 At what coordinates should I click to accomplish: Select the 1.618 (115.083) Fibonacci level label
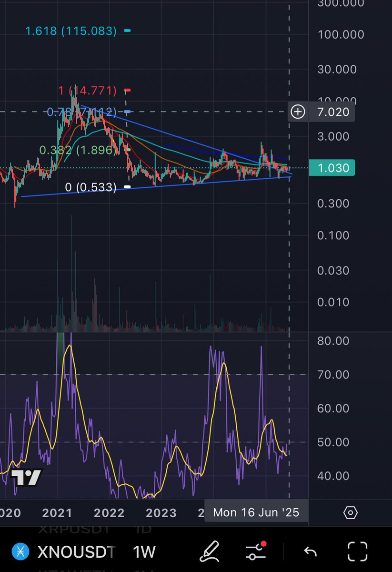pos(71,31)
